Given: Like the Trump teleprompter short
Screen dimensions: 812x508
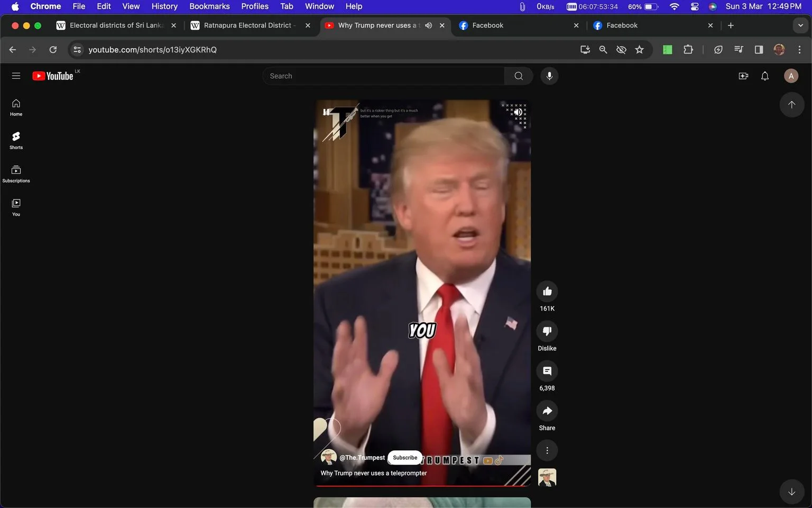Looking at the screenshot, I should pyautogui.click(x=547, y=292).
